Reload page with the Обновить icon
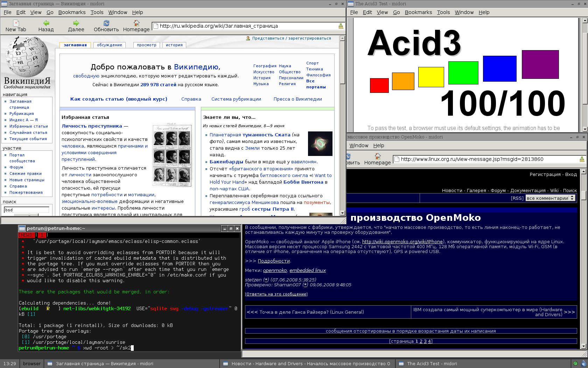This screenshot has height=368, width=588. (x=106, y=26)
